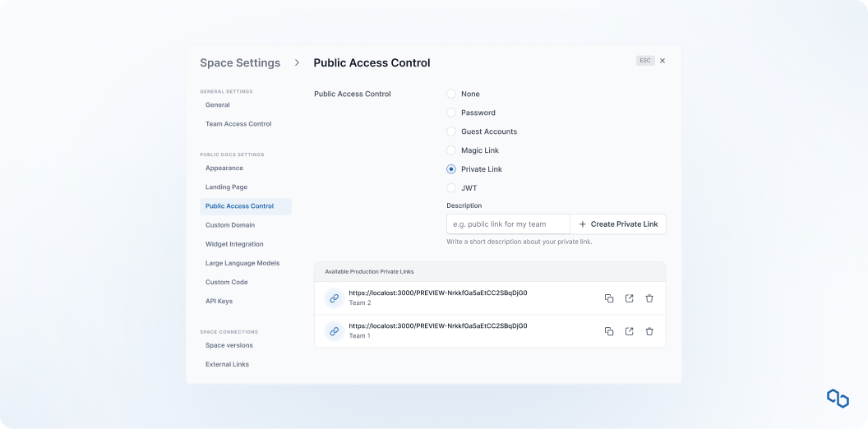Click the Team 2 private link URL

pos(438,293)
